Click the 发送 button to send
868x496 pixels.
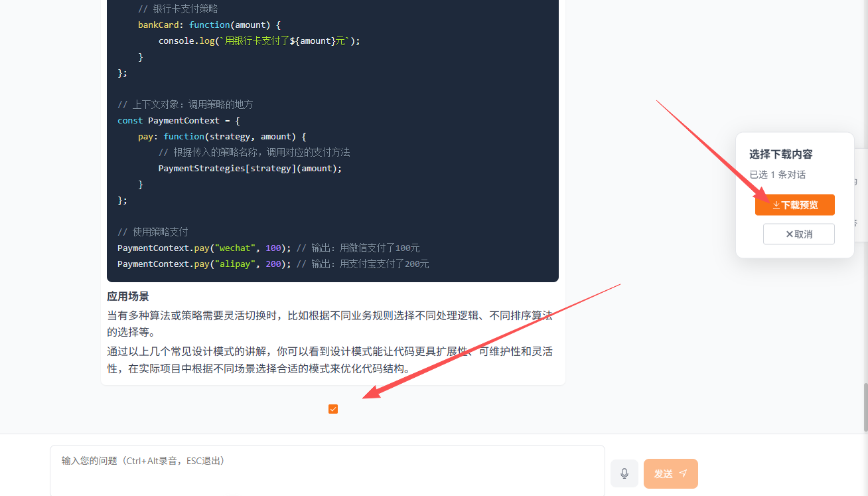tap(670, 473)
